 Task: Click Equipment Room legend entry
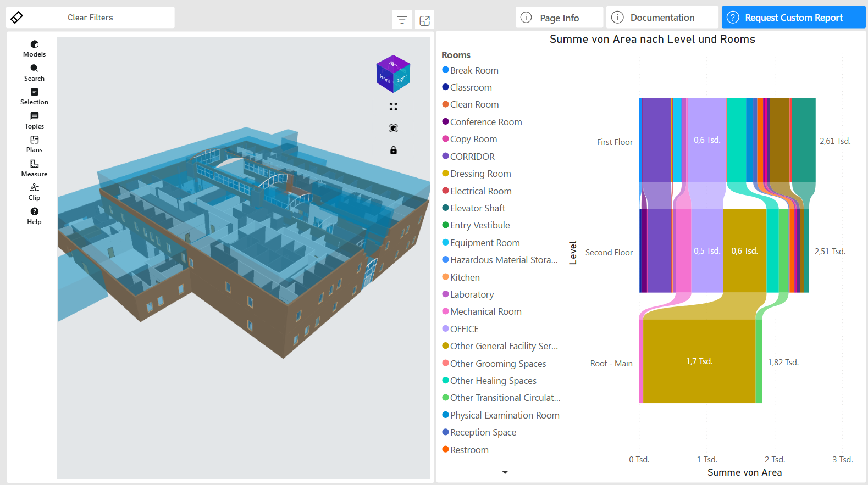(481, 243)
